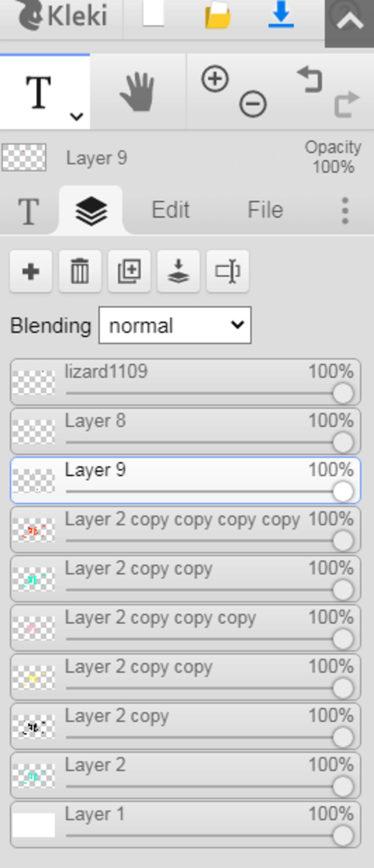Screen dimensions: 374x868
Task: Select the lizard1109 layer
Action: coord(186,382)
